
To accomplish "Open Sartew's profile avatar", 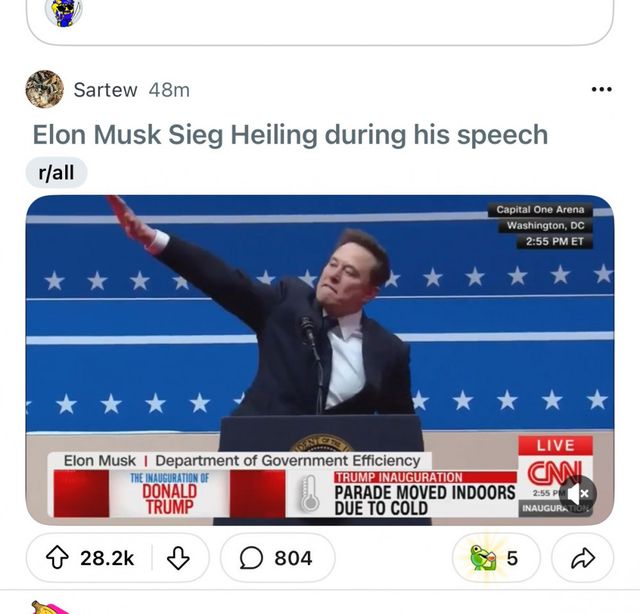I will 44,90.
